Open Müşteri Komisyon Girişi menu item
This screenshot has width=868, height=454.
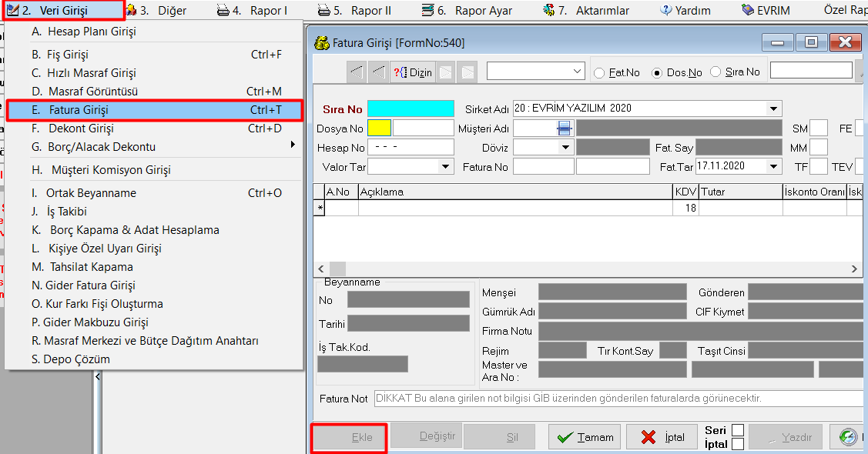click(x=155, y=170)
